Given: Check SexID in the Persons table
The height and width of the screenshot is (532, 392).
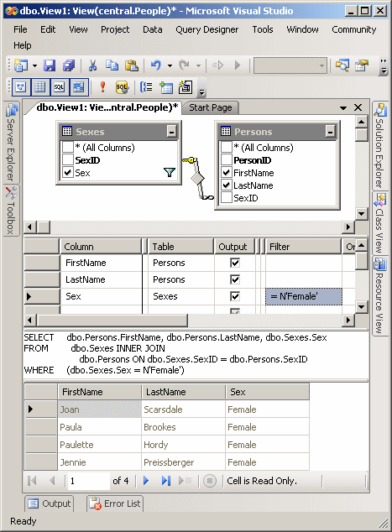Looking at the screenshot, I should (x=227, y=197).
